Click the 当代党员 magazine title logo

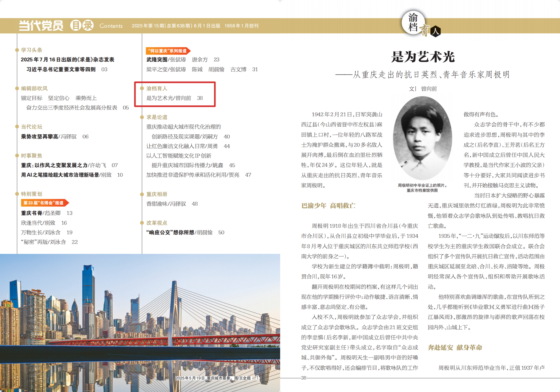click(41, 26)
